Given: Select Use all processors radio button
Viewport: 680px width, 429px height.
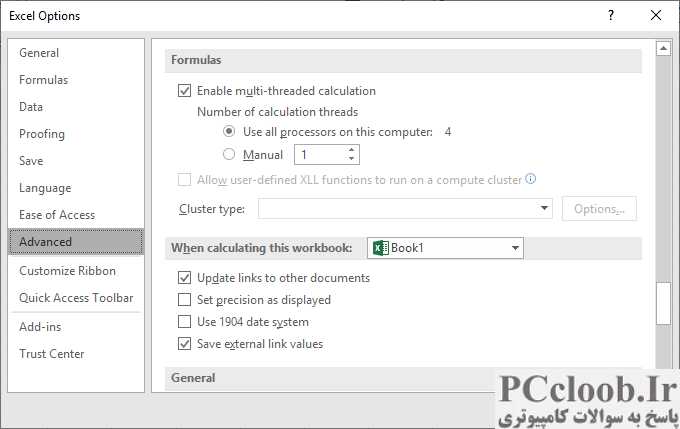Looking at the screenshot, I should tap(229, 131).
